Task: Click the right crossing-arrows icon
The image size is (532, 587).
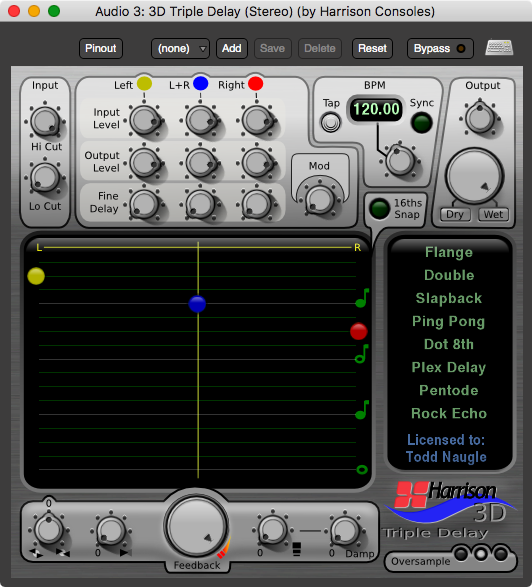Action: [x=63, y=553]
